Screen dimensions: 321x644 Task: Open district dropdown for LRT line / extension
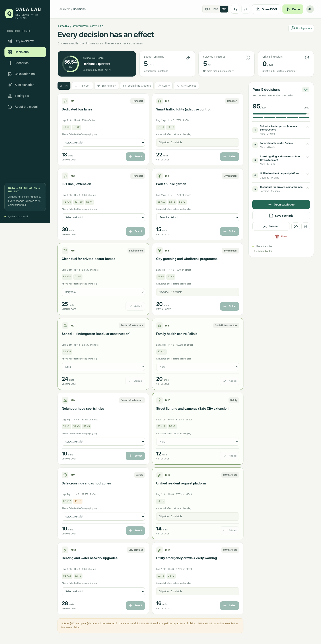coord(103,217)
